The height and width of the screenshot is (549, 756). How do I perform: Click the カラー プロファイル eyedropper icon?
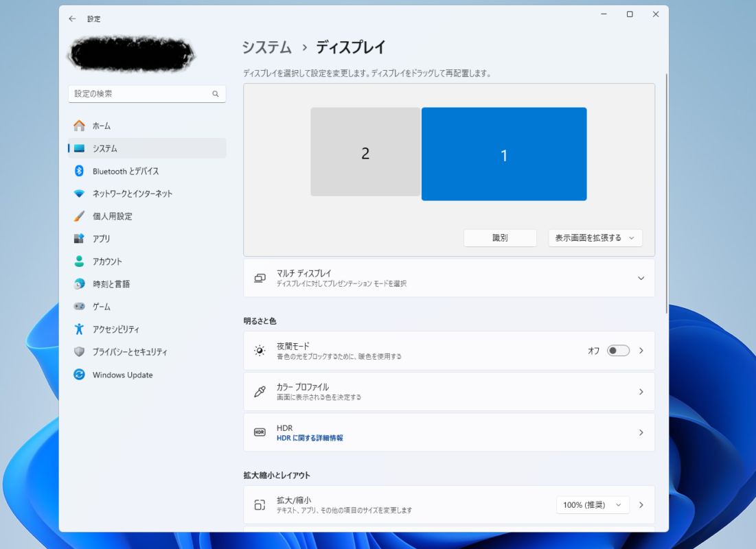pos(260,392)
